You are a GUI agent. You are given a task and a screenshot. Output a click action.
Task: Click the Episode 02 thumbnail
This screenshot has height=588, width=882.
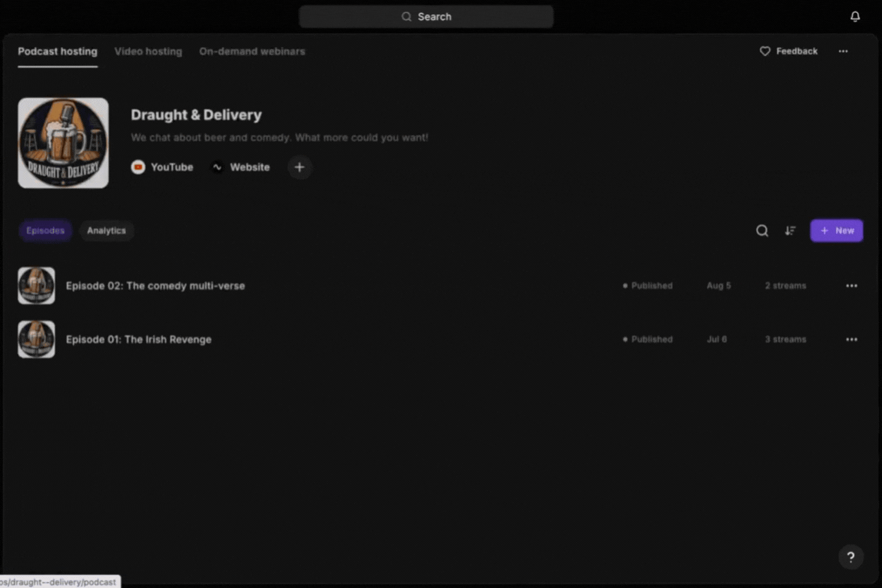pos(36,286)
